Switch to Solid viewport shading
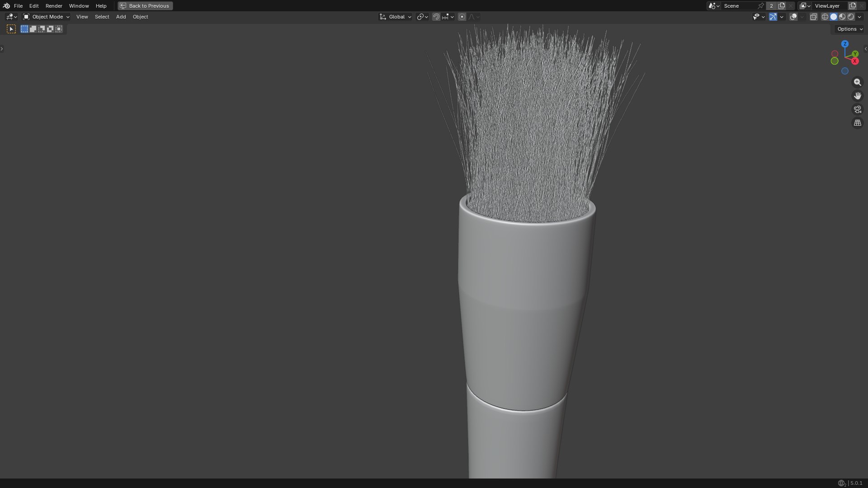This screenshot has height=488, width=868. [x=834, y=17]
